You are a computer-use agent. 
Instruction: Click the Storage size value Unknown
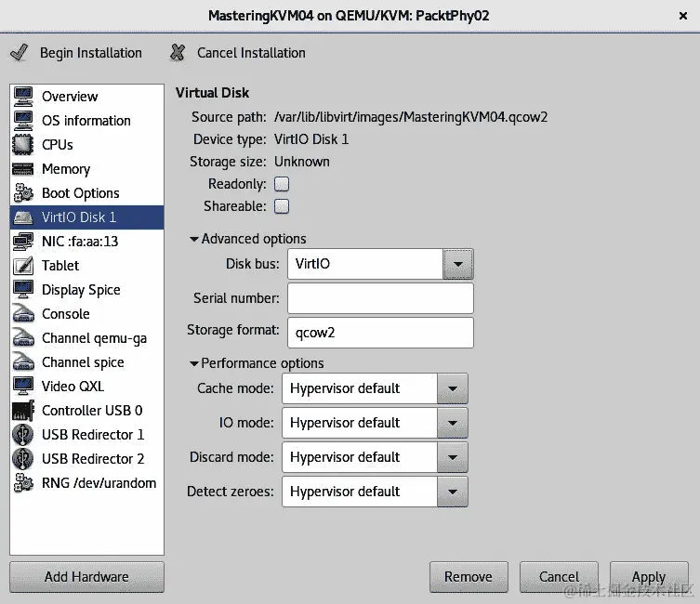[x=302, y=162]
